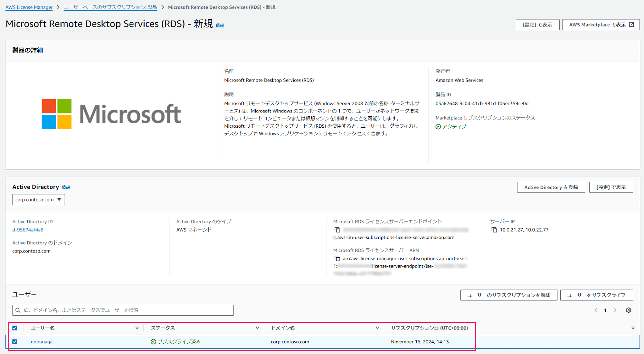644x354 pixels.
Task: Click the server IP 10.0.21.27, 10.0.22.77 text
Action: (524, 230)
